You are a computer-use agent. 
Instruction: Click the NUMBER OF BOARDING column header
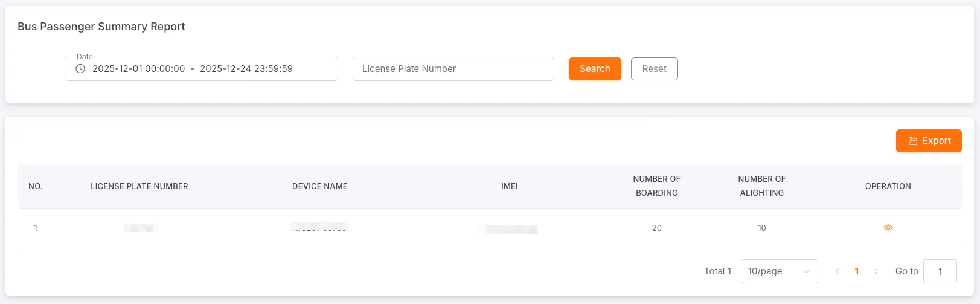click(x=656, y=186)
